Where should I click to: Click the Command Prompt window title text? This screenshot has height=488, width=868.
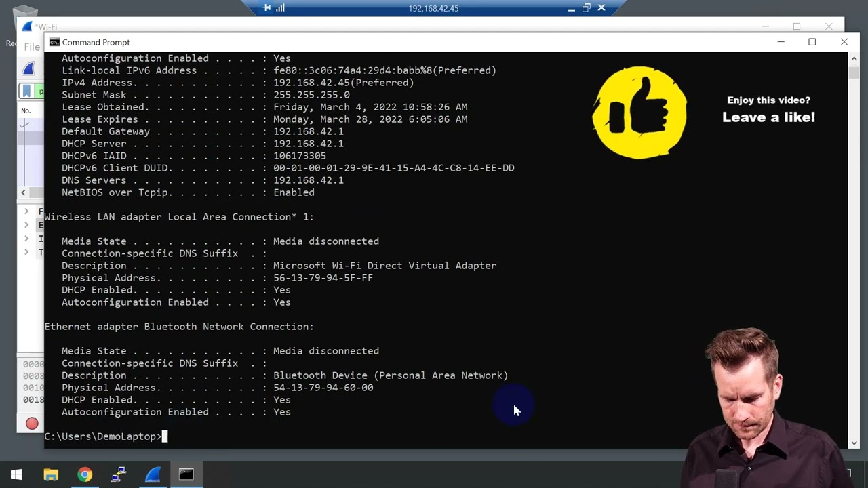[x=96, y=42]
